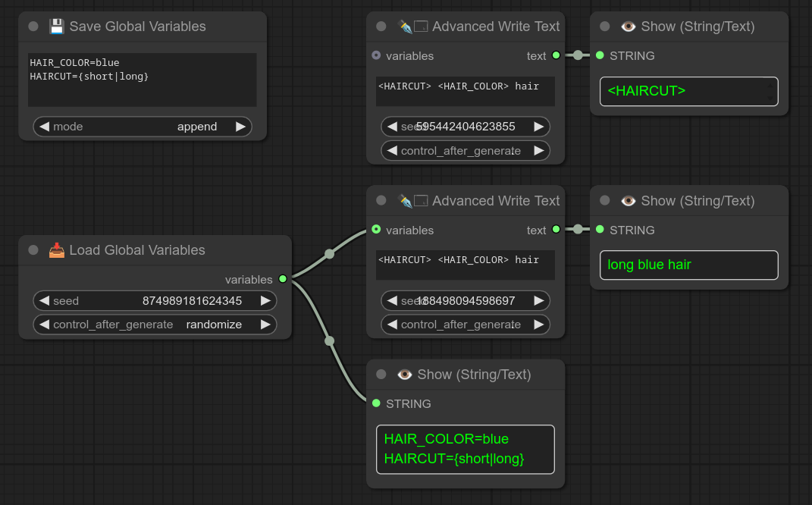This screenshot has width=812, height=505.
Task: Click the pen icon on top Advanced Write Text
Action: [x=405, y=27]
